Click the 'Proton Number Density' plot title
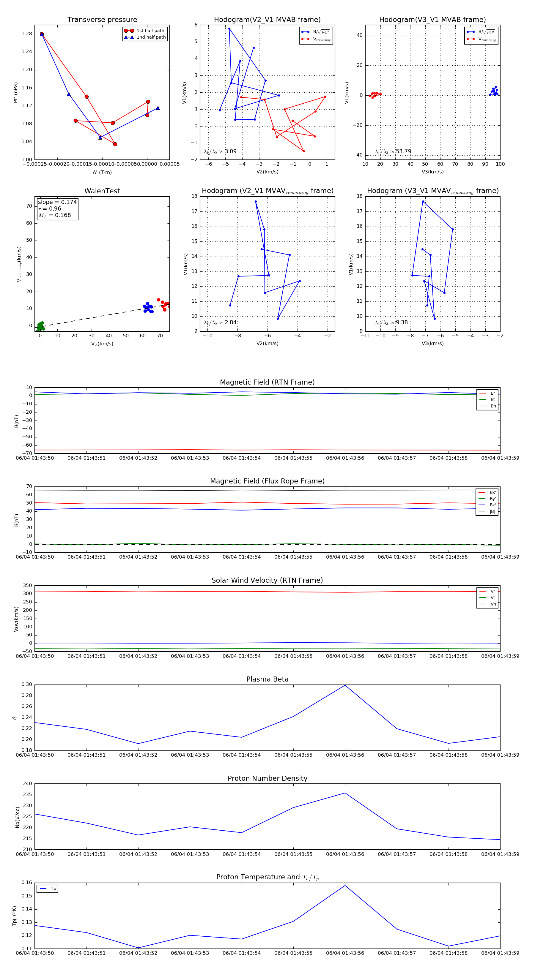 tap(267, 778)
